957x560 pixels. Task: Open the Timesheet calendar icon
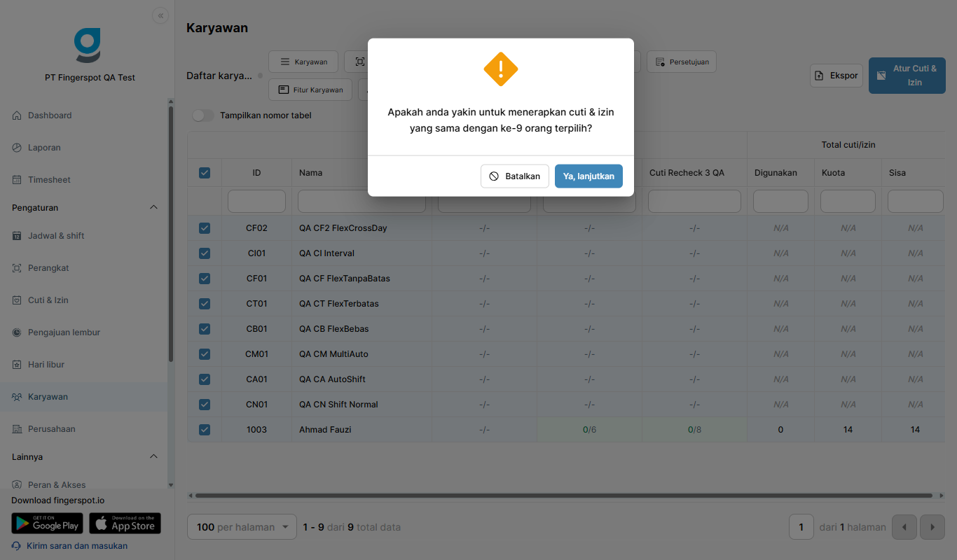(17, 180)
